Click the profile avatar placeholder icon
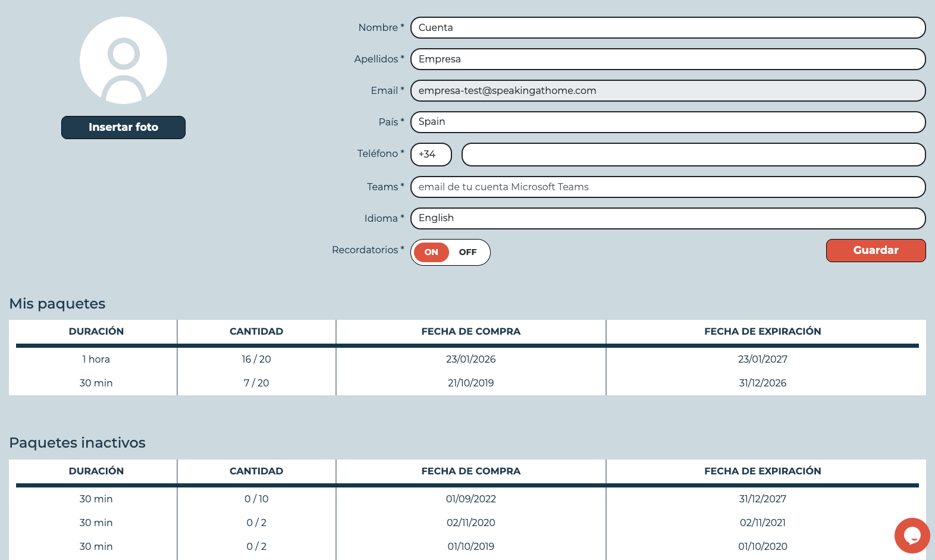935x560 pixels. 123,61
